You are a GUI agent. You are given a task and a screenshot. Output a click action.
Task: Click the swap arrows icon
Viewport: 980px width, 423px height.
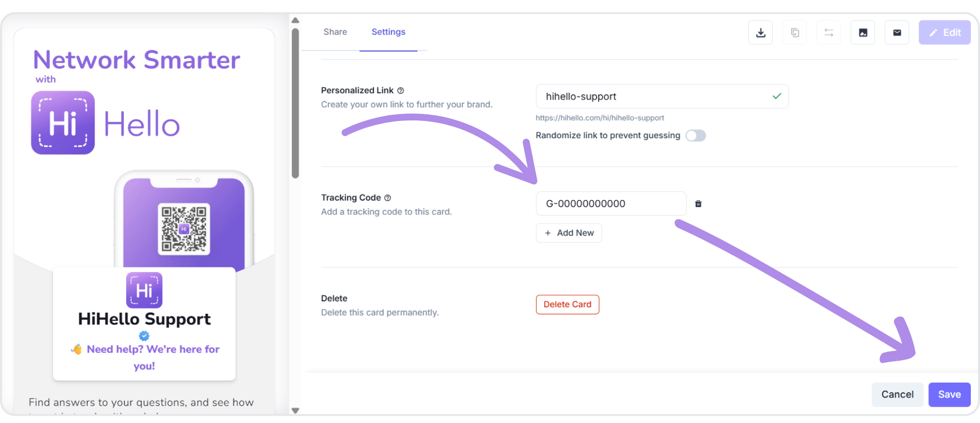point(829,33)
